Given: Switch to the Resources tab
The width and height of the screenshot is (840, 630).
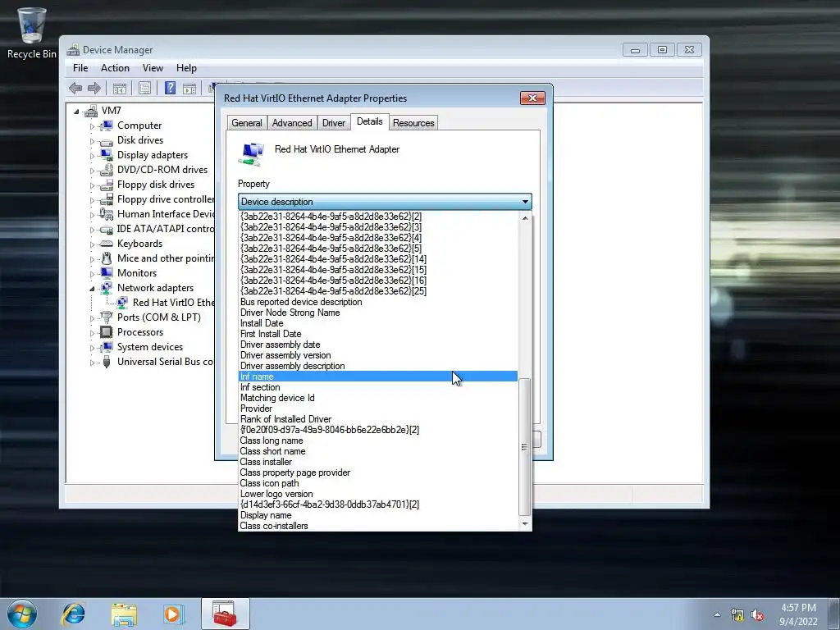Looking at the screenshot, I should (x=413, y=123).
